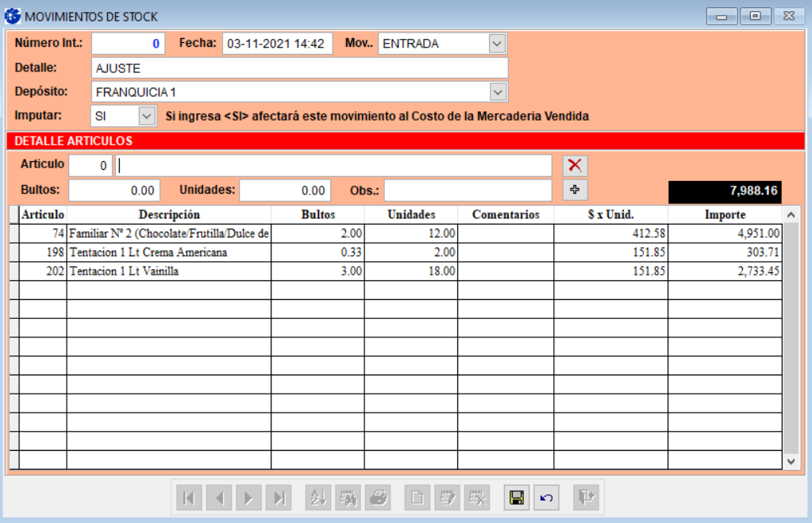Click the Fecha date field
812x523 pixels.
pos(276,44)
